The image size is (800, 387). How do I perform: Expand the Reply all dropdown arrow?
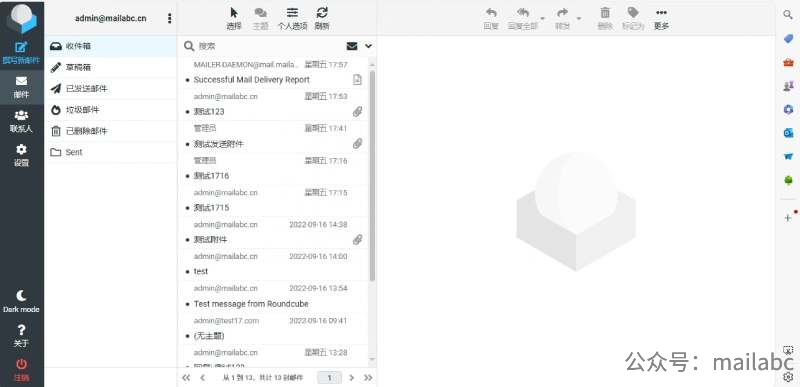click(x=543, y=19)
